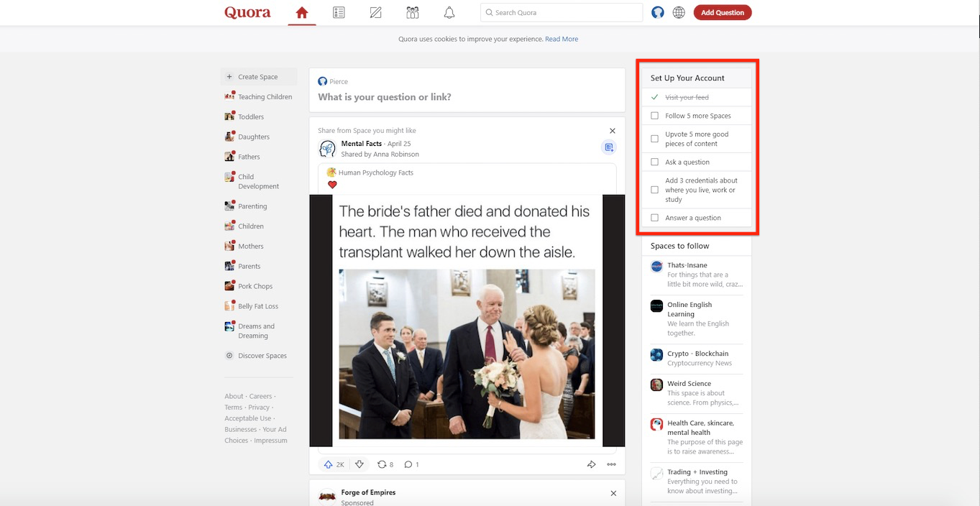Select the pencil drafting icon in the top bar
Image resolution: width=980 pixels, height=506 pixels.
(x=375, y=12)
